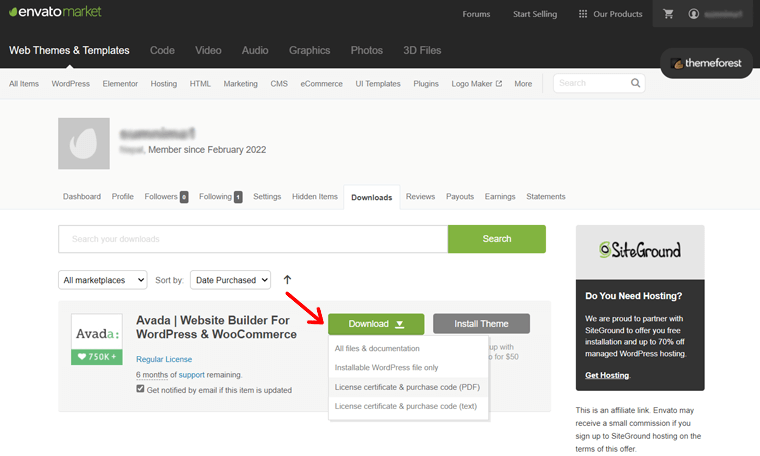Click the Envato Market logo
The width and height of the screenshot is (760, 456).
click(x=55, y=12)
